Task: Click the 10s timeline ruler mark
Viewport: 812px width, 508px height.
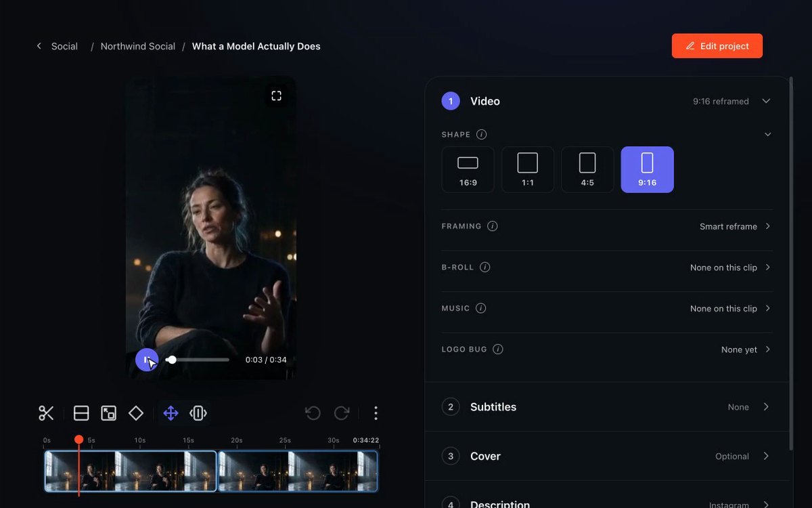Action: click(x=139, y=440)
